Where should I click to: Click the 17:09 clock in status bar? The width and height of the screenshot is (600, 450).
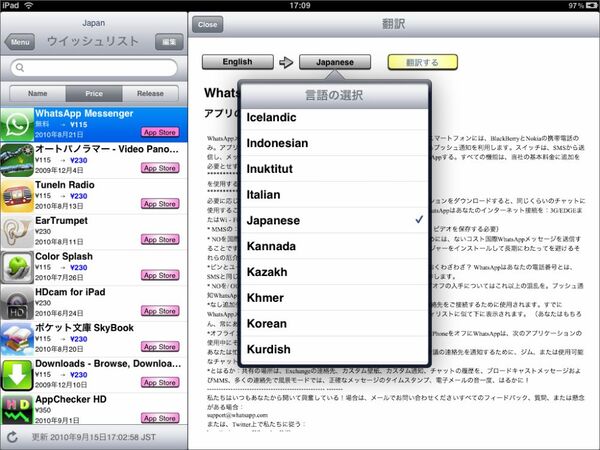(x=300, y=5)
